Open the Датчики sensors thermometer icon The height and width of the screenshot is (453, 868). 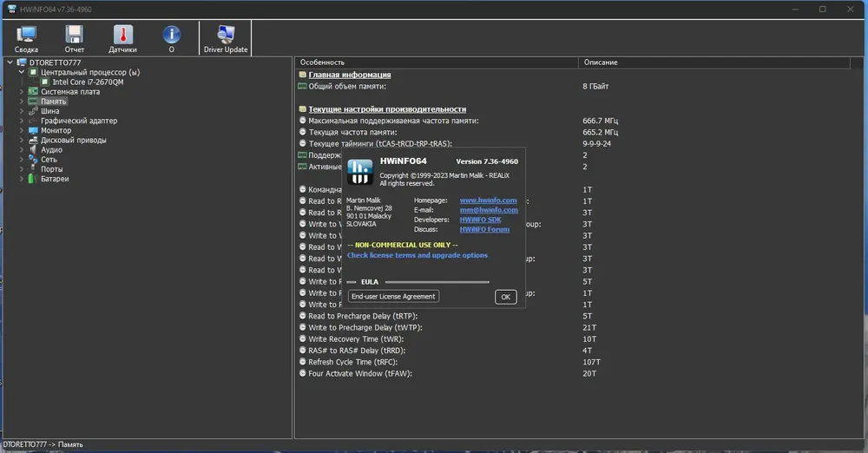123,39
